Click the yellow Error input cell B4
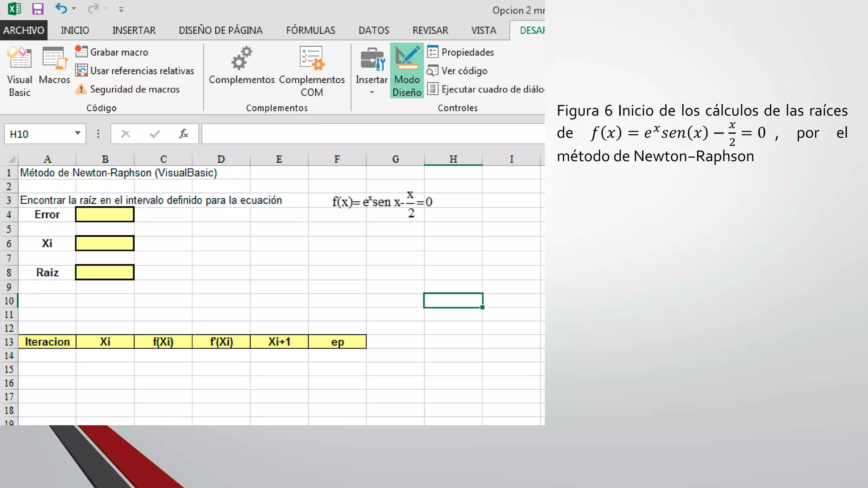The image size is (868, 488). tap(105, 214)
